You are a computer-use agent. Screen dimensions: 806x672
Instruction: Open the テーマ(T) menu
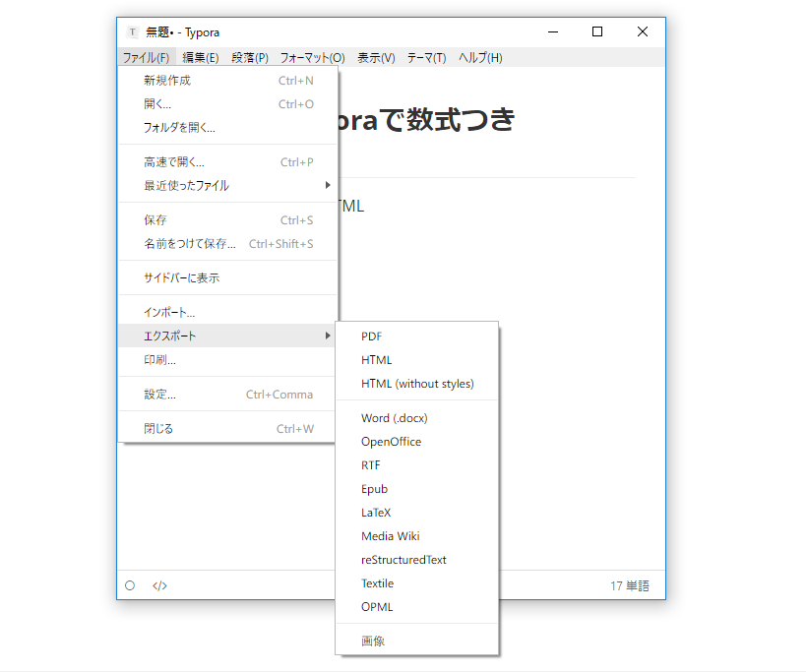point(426,57)
